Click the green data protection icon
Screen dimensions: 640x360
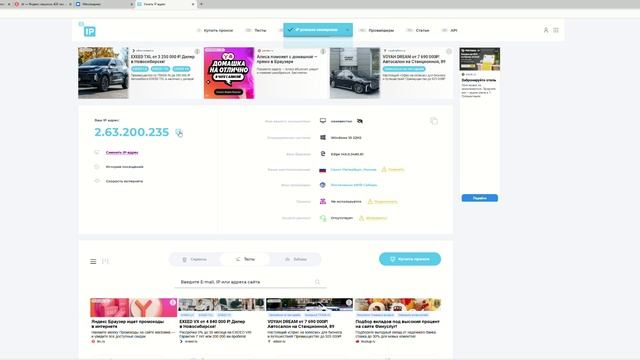pos(323,218)
